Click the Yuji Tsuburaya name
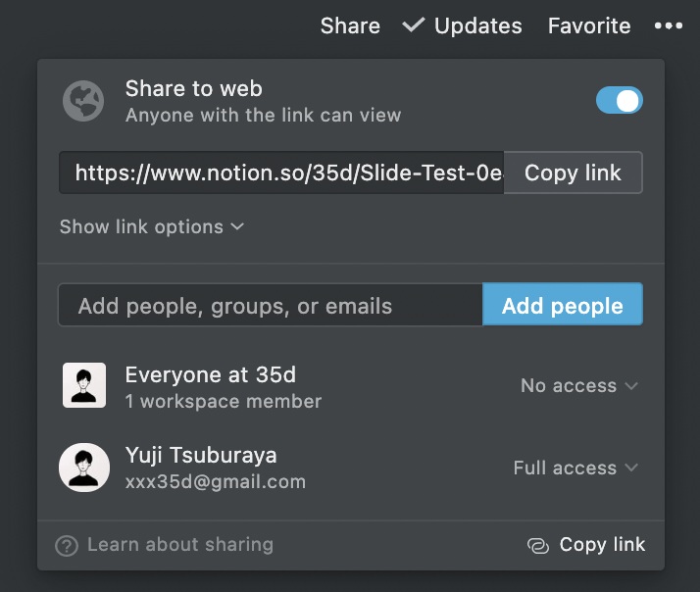Viewport: 700px width, 592px height. tap(201, 456)
